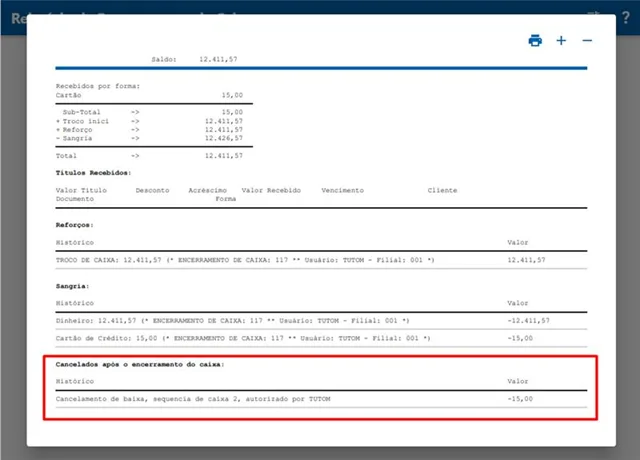Select the Saldo value 12.411,57
Screen dimensions: 640x460
click(x=218, y=59)
